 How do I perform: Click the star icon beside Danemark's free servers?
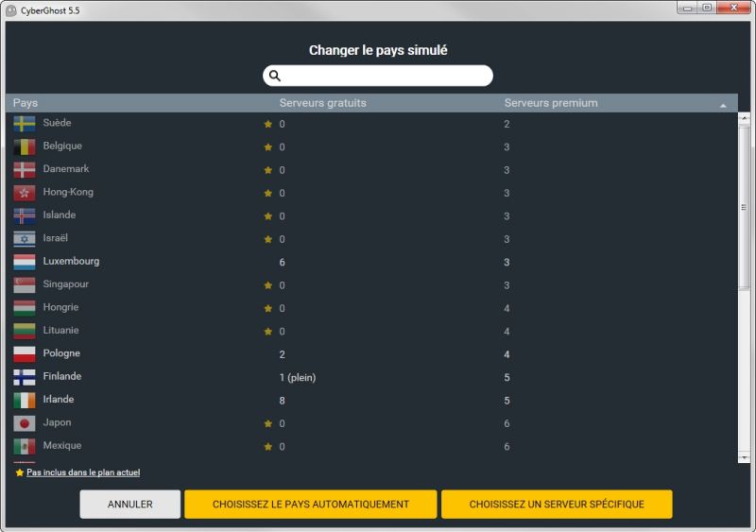(267, 170)
